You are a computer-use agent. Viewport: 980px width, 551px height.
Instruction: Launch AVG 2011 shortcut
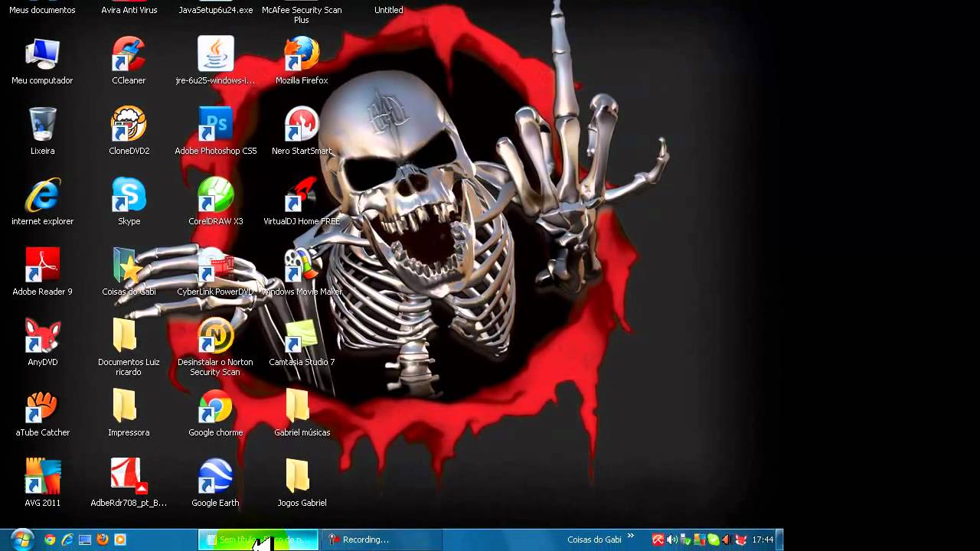(x=42, y=484)
